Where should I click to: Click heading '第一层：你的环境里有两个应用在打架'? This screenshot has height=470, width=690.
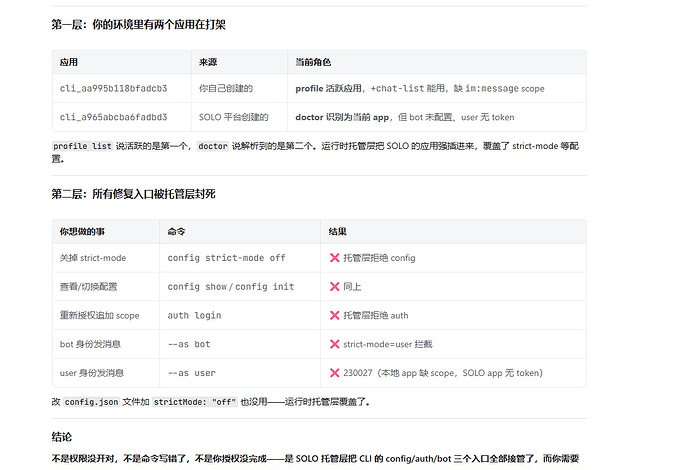(138, 25)
